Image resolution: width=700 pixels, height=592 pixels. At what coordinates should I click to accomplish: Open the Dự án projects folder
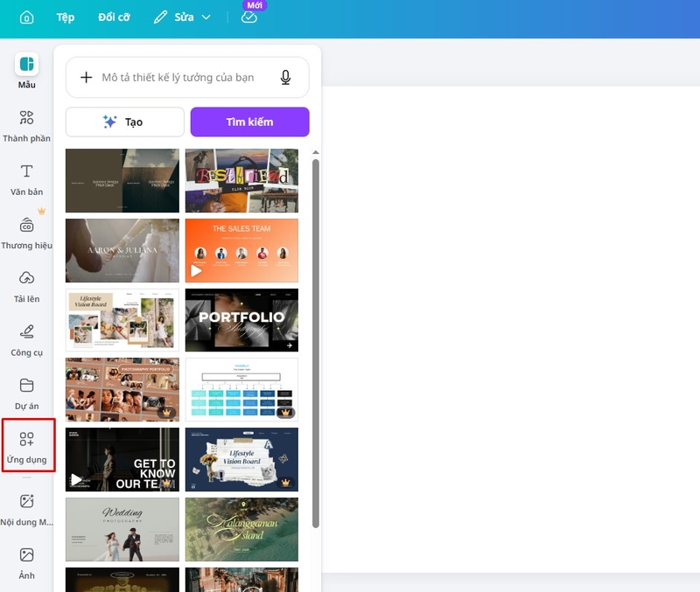[26, 394]
